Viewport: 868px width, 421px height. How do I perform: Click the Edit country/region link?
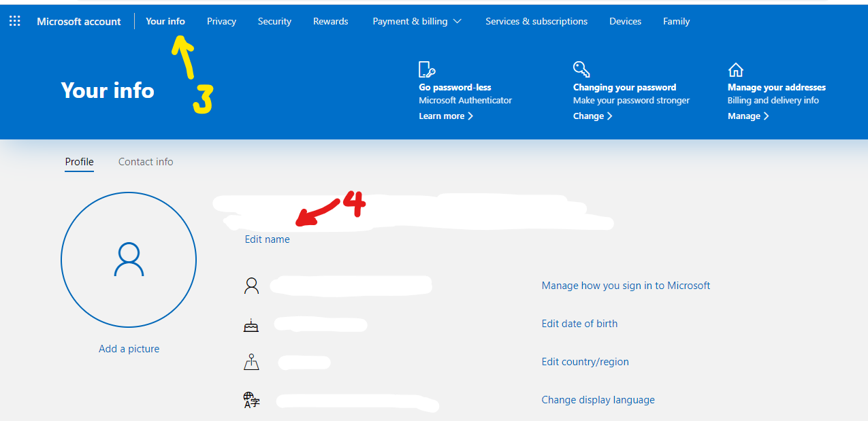(x=585, y=362)
